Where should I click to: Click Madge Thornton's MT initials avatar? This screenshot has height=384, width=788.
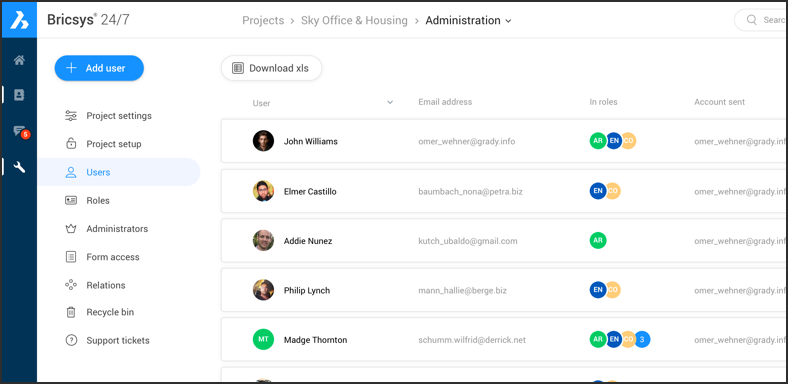[x=263, y=339]
